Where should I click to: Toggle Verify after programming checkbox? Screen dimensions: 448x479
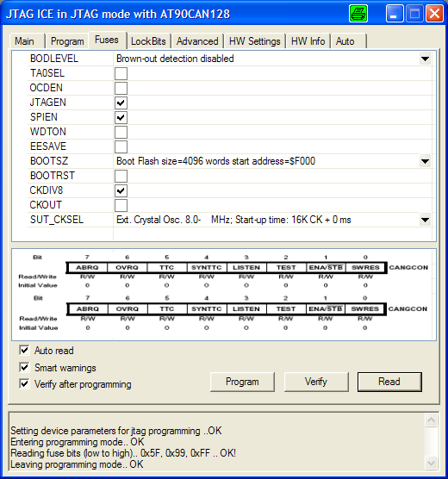[x=24, y=383]
